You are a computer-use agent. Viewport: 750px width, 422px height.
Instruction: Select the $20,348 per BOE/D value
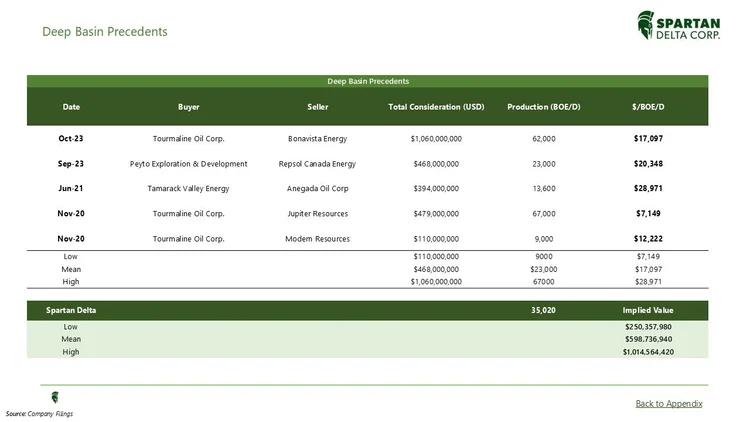(x=648, y=164)
